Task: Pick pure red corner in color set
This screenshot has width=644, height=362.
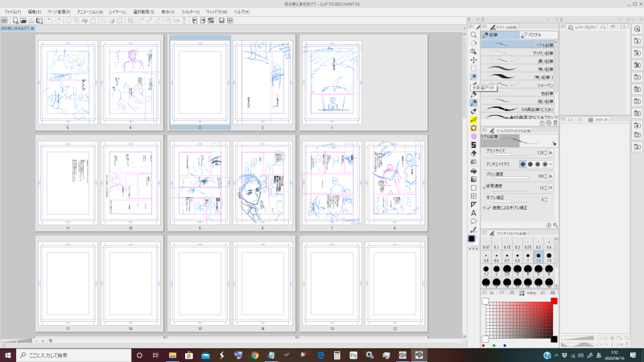Action: tap(554, 301)
